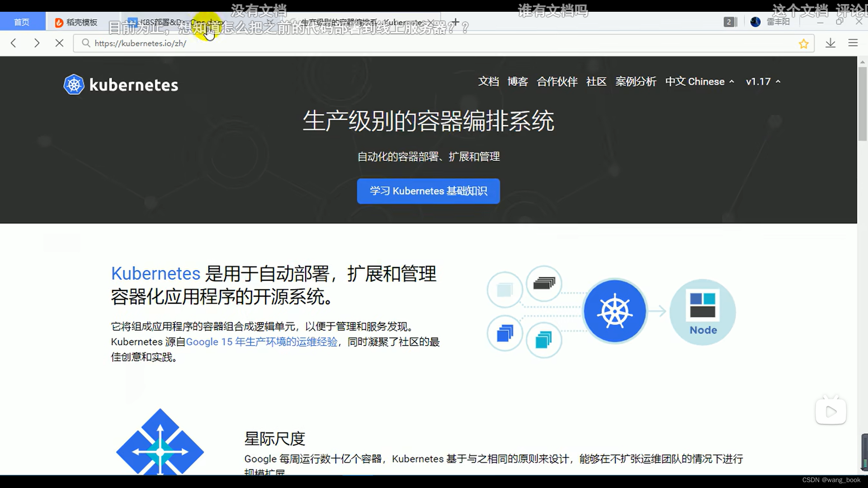Click the scrollbar up arrow
The image size is (868, 488).
point(863,62)
